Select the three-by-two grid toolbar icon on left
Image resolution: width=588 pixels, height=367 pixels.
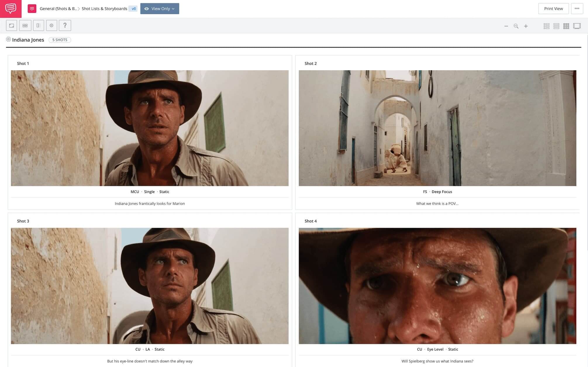point(25,25)
